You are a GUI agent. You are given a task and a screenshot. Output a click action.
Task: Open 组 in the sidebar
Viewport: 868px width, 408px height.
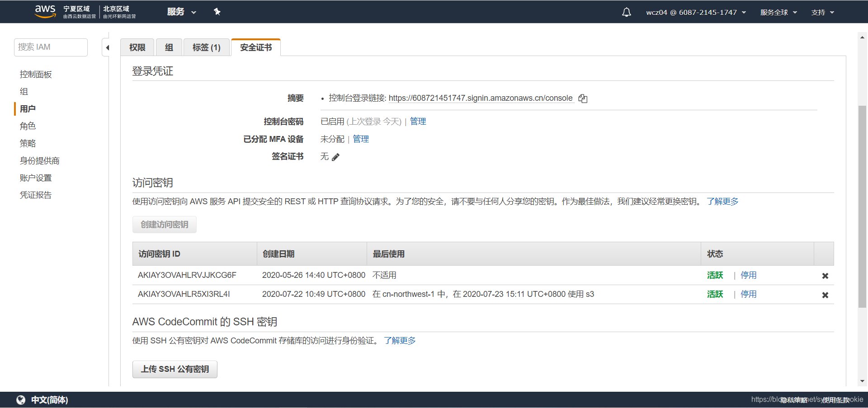coord(24,92)
